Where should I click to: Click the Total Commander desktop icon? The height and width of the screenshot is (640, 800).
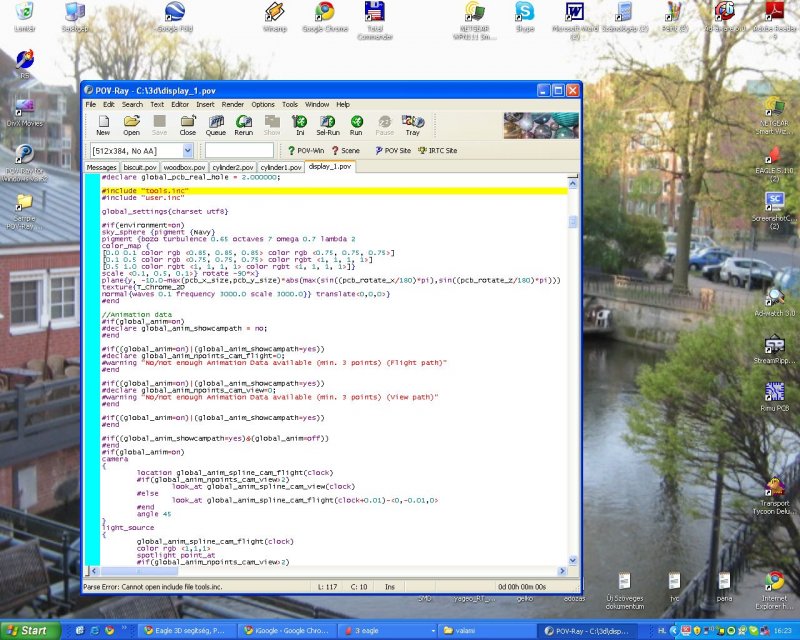(x=375, y=21)
